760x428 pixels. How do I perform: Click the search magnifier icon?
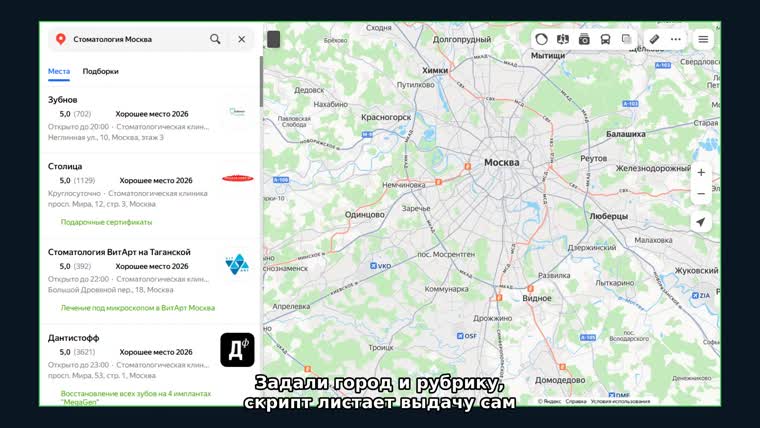click(215, 39)
